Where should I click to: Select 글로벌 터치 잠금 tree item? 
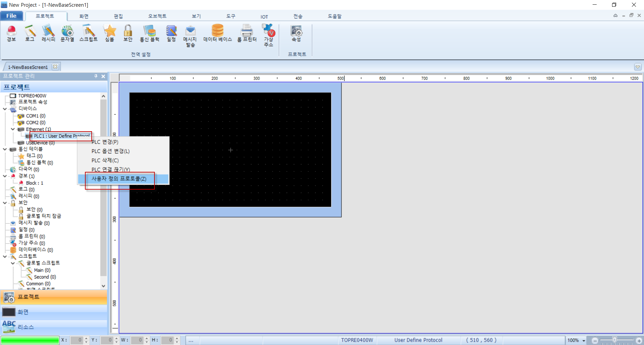click(44, 216)
